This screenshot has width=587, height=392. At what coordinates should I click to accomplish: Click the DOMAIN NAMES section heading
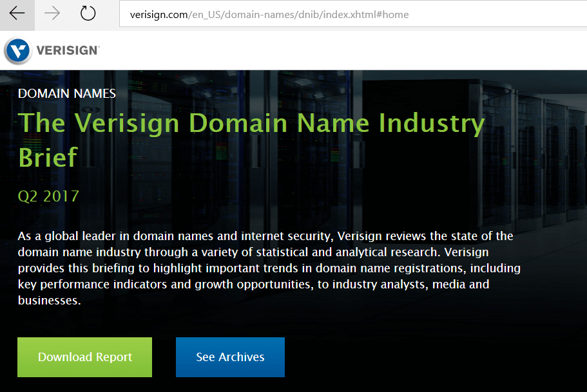(x=67, y=93)
